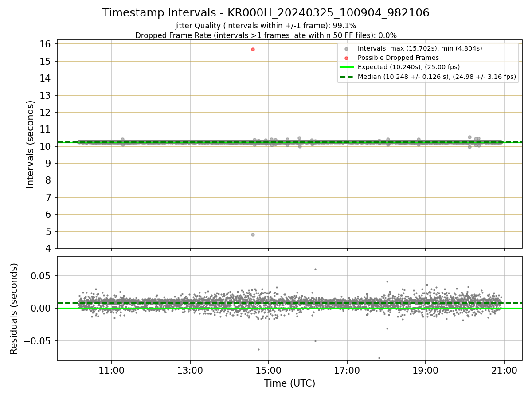Click legend entry "Median (10.248 +/- 0.126 s)"
The height and width of the screenshot is (399, 532).
(437, 77)
